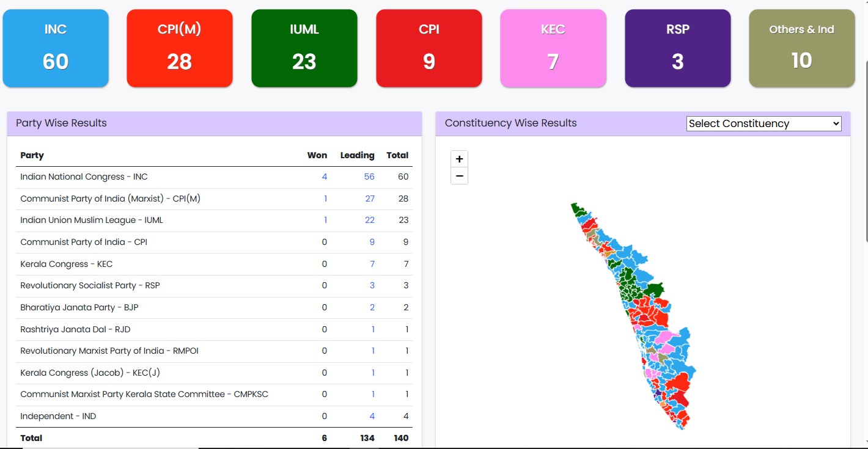868x449 pixels.
Task: Open BJP leading count 2
Action: pyautogui.click(x=372, y=307)
